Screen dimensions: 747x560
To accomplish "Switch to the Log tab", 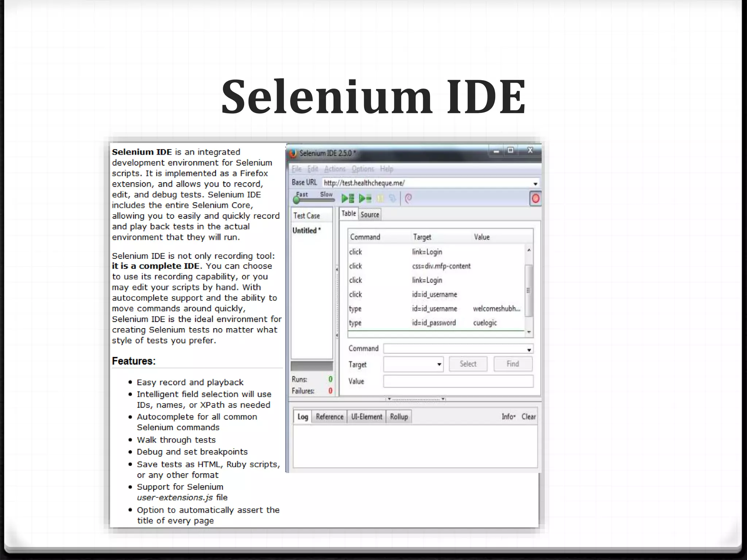I will pyautogui.click(x=302, y=417).
